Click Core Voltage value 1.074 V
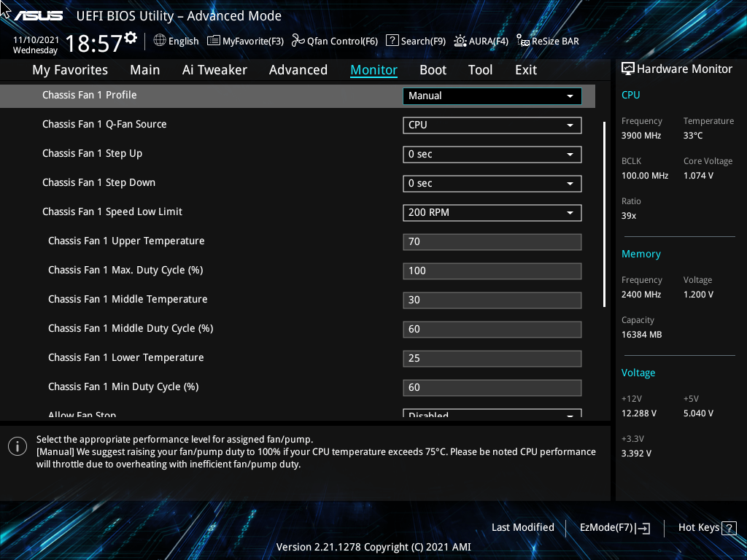 [698, 175]
